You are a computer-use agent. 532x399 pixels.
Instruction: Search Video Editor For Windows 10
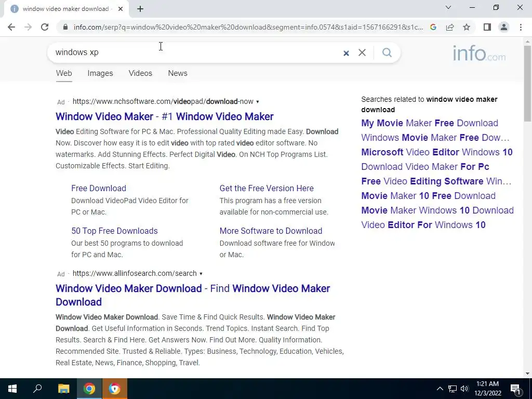click(x=423, y=225)
